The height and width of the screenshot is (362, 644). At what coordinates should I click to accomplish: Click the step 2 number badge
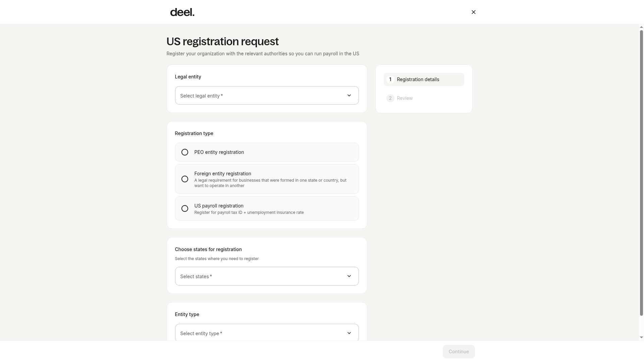point(390,98)
